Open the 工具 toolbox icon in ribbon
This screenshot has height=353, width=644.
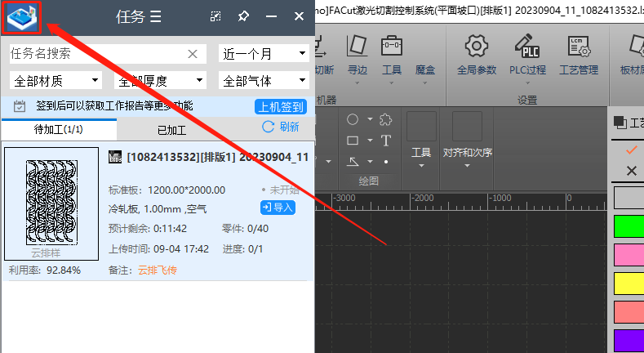coord(392,45)
